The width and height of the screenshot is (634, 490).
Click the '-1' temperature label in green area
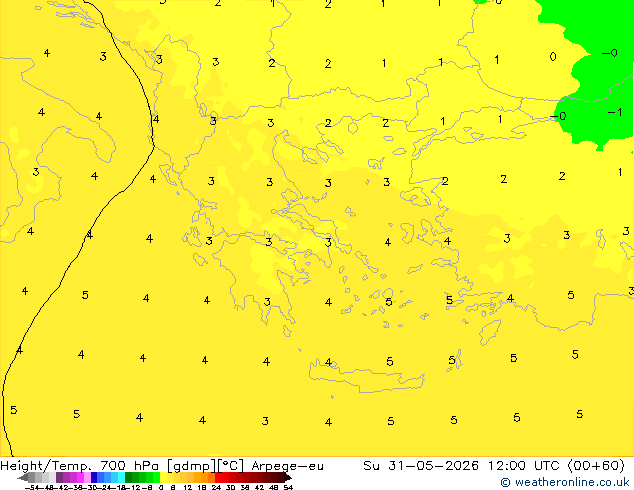[x=615, y=112]
